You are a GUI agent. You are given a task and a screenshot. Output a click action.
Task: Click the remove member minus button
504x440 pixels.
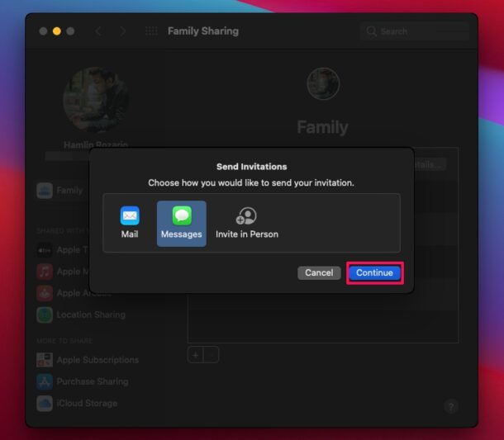tap(212, 355)
